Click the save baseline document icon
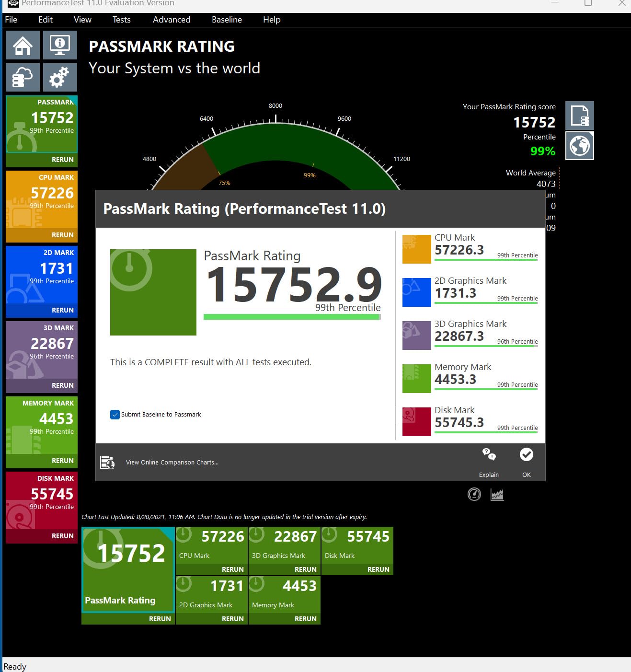Image resolution: width=631 pixels, height=672 pixels. 579,116
